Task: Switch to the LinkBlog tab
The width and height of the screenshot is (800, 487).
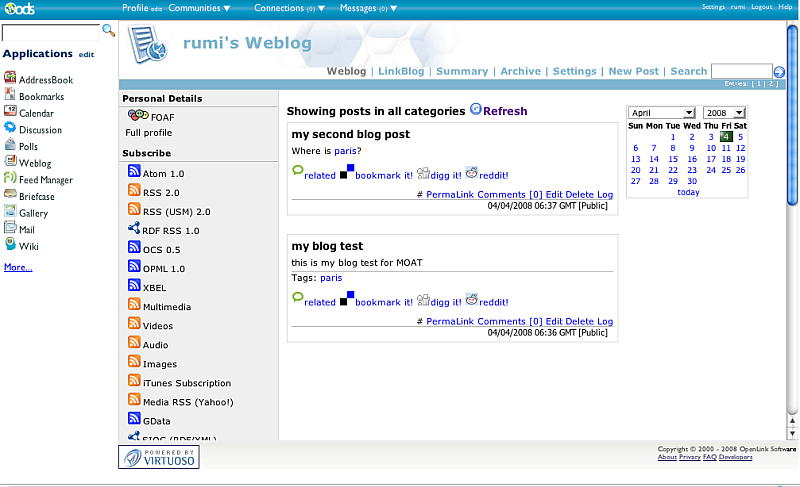Action: (400, 72)
